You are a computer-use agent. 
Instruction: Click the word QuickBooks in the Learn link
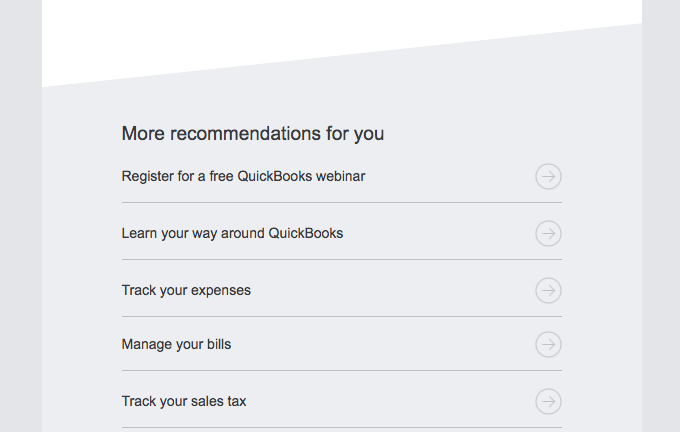pos(306,233)
